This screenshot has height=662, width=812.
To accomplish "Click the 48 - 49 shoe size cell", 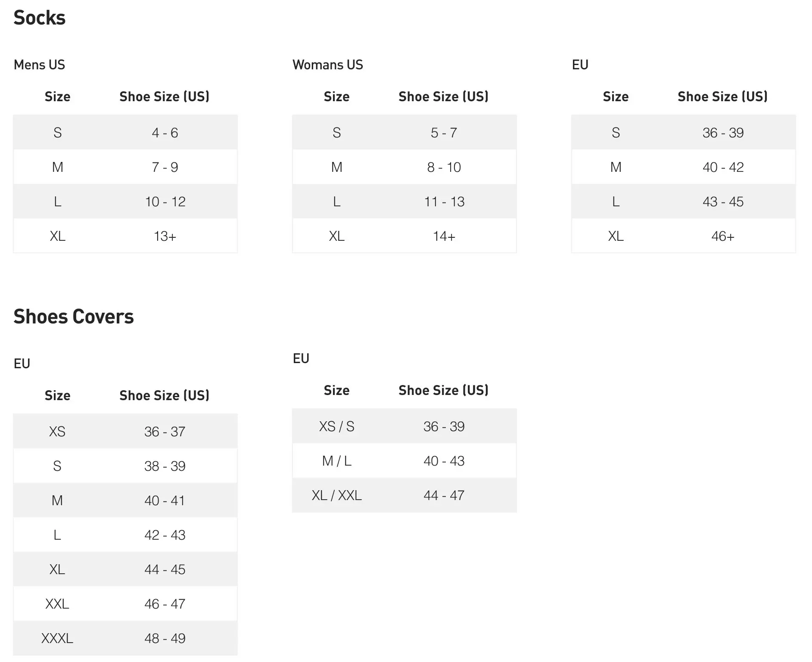I will [x=165, y=638].
